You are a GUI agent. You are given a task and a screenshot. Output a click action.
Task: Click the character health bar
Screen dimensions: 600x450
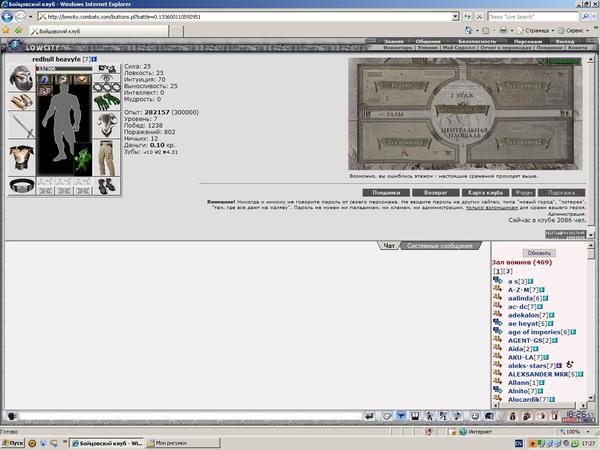coord(64,68)
